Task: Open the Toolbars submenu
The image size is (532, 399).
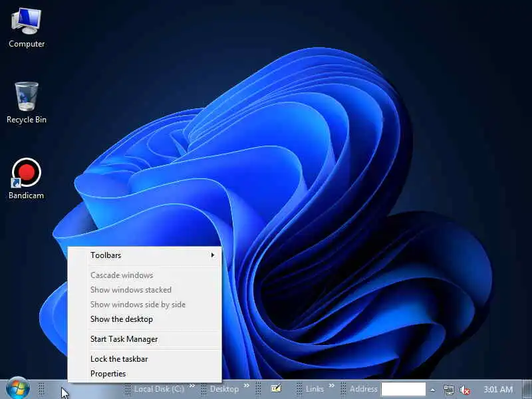Action: [x=145, y=255]
